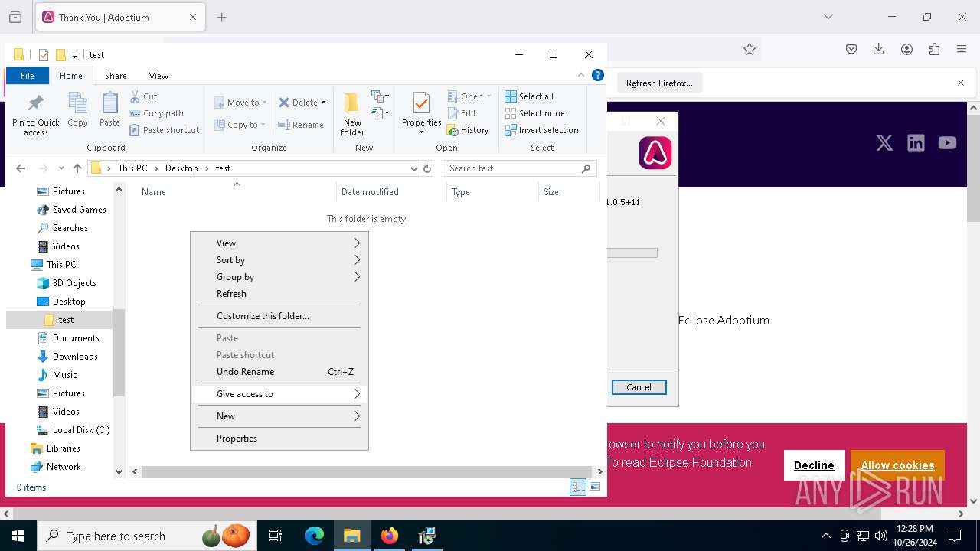Screen dimensions: 980x551
Task: Open View submenu in context menu
Action: click(279, 243)
